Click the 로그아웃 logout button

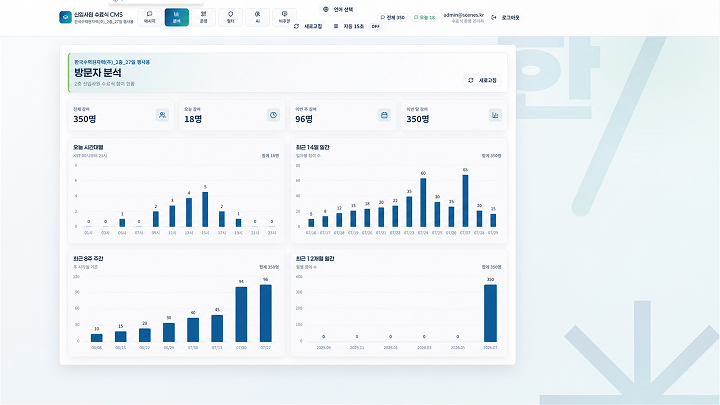(x=506, y=17)
